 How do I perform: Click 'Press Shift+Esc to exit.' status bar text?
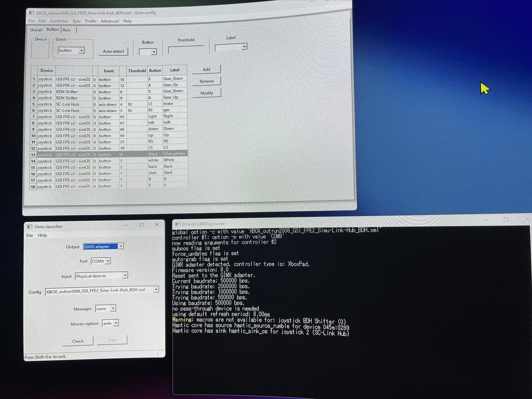click(x=45, y=356)
